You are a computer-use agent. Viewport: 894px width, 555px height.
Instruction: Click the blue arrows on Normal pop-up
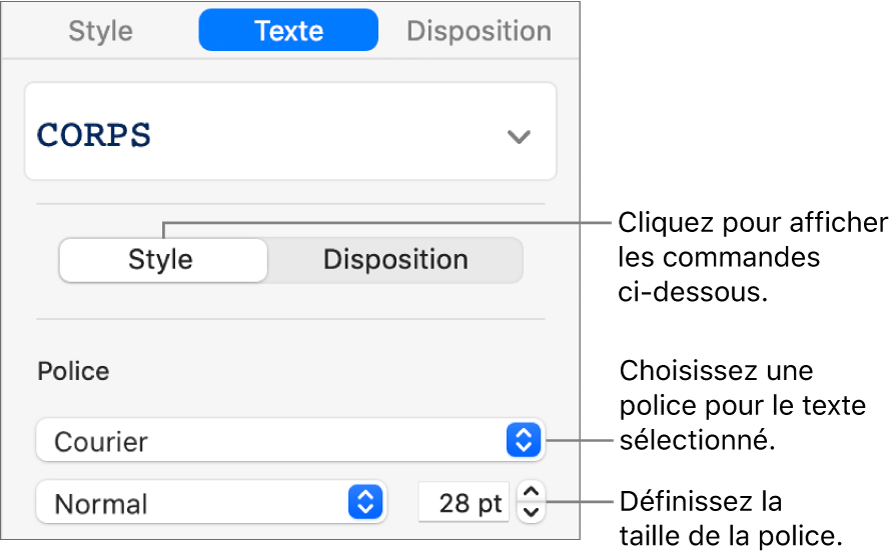point(365,503)
